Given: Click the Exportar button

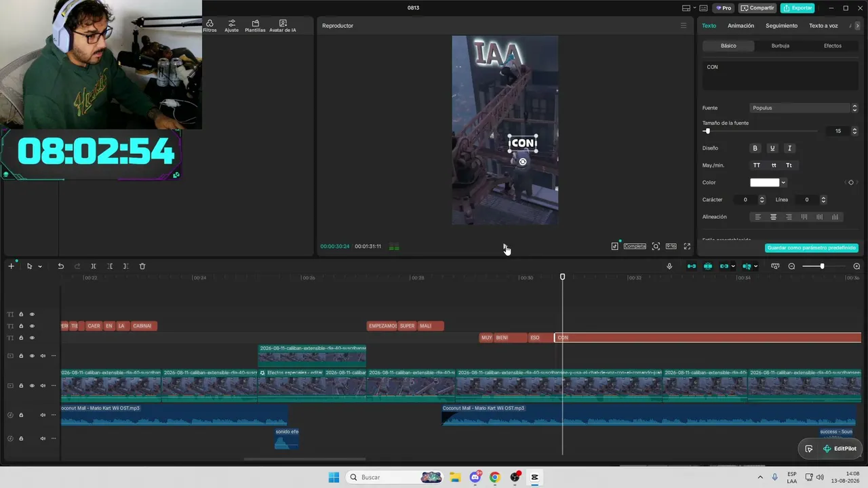Looking at the screenshot, I should click(x=797, y=8).
